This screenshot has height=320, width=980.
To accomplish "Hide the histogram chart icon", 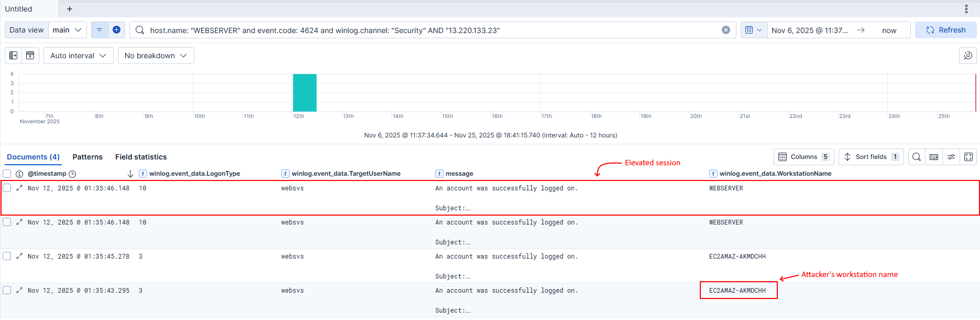I will pos(30,56).
